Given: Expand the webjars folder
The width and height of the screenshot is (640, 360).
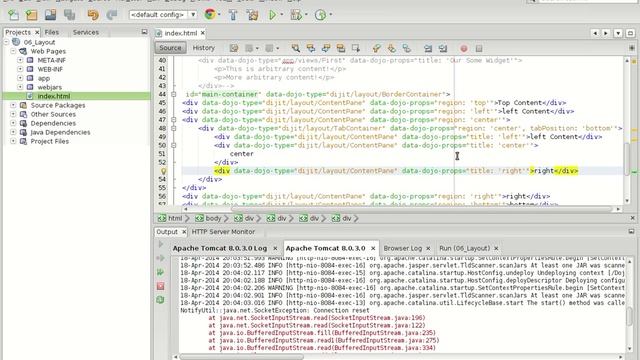Looking at the screenshot, I should (x=20, y=87).
